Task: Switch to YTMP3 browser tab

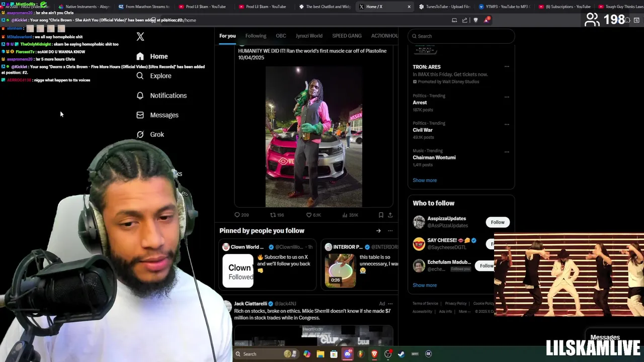Action: 505,7
